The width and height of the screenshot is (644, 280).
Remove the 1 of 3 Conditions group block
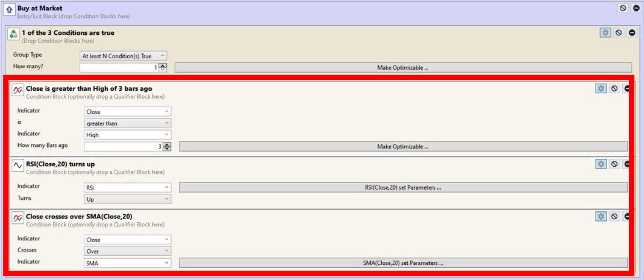[x=632, y=33]
